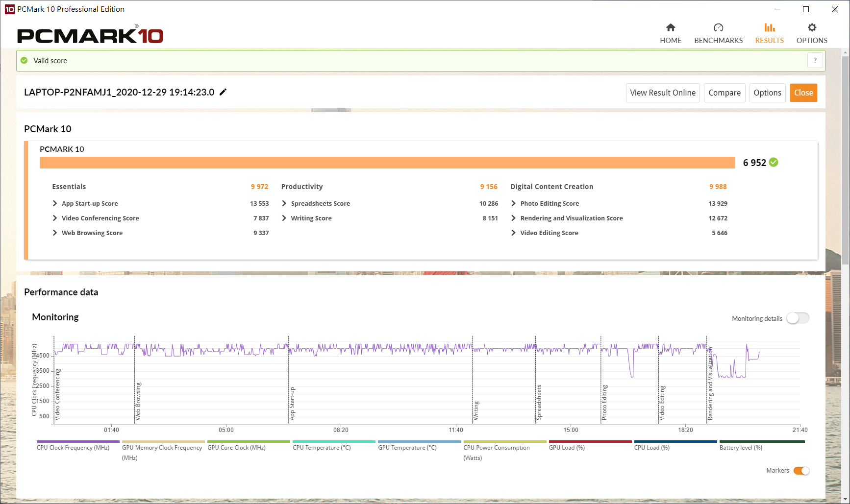Image resolution: width=850 pixels, height=504 pixels.
Task: Select GPU Memory Clock Frequency legend
Action: 162,452
